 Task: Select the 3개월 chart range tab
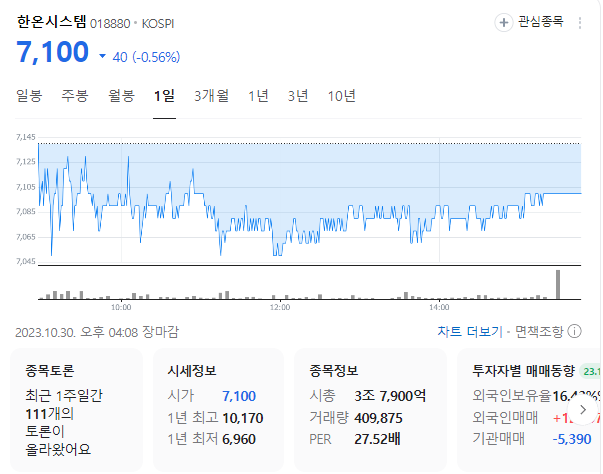[x=211, y=96]
